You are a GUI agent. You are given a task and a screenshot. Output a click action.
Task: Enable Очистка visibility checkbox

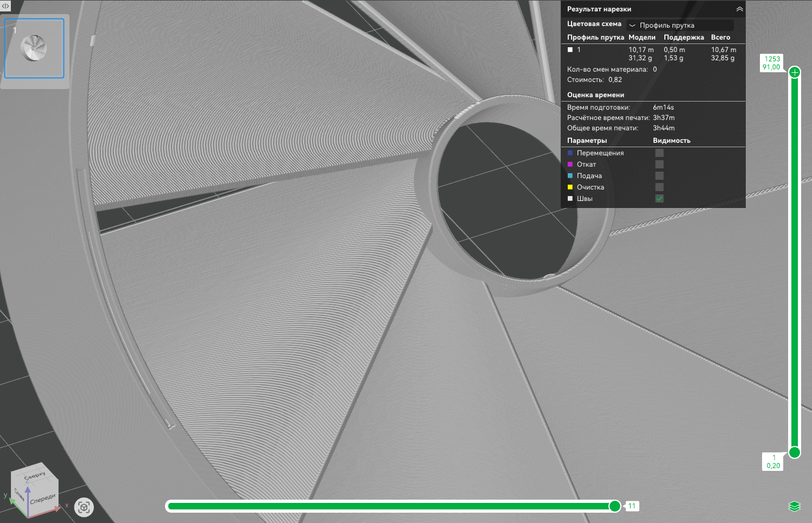tap(659, 187)
